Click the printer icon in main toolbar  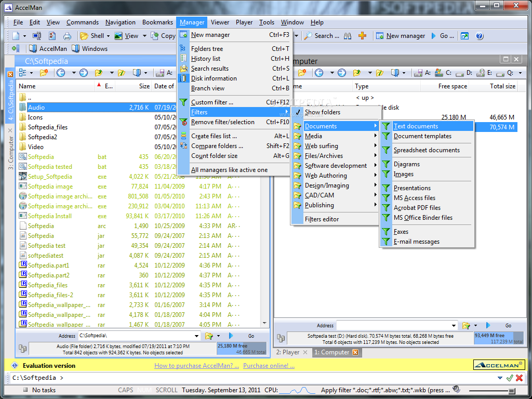[x=67, y=36]
